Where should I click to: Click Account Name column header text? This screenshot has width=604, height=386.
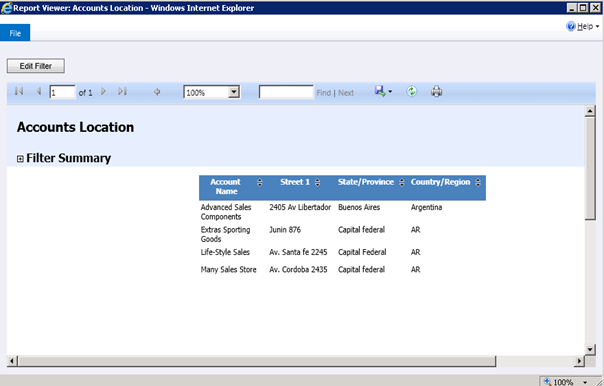tap(226, 186)
